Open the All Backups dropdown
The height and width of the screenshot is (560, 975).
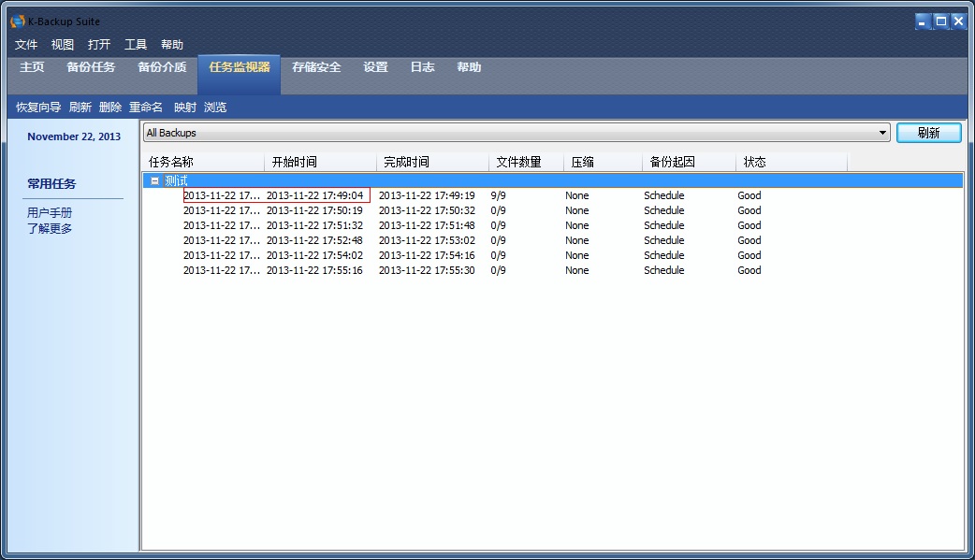(x=517, y=133)
